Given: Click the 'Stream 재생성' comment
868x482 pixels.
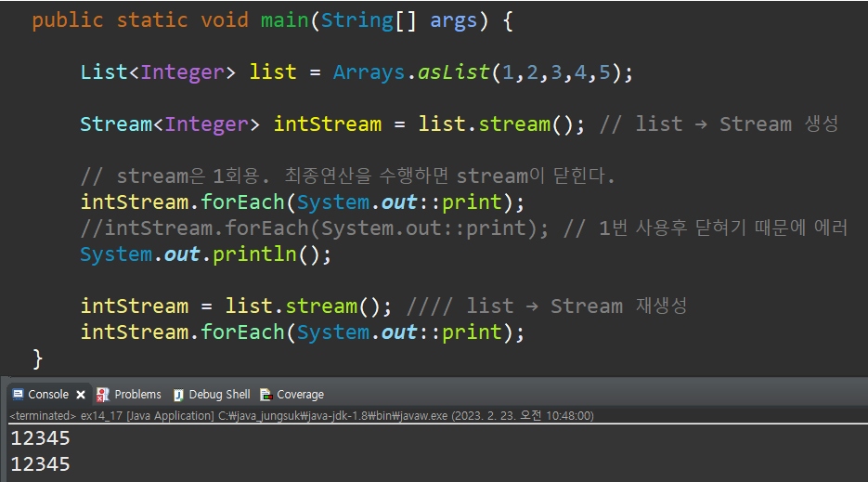Looking at the screenshot, I should click(547, 306).
